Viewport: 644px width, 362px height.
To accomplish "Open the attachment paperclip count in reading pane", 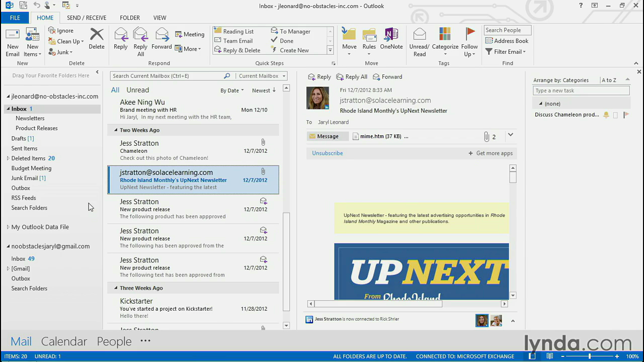I will coord(490,136).
